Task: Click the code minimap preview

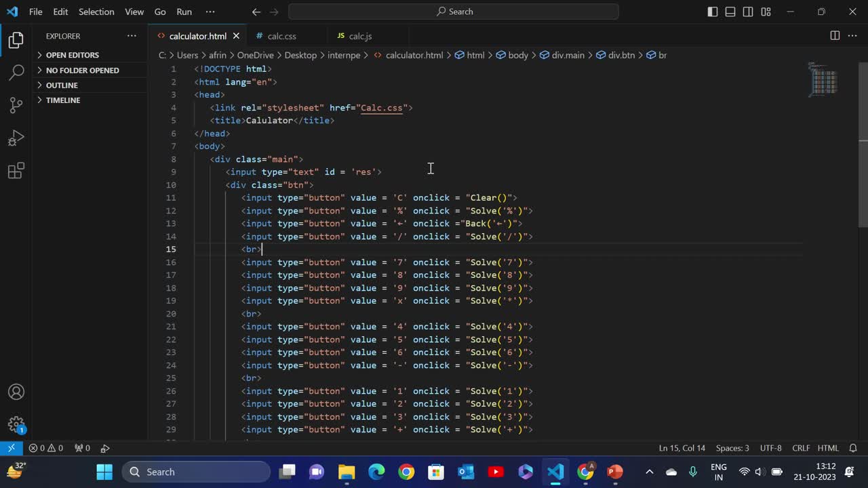Action: point(825,80)
